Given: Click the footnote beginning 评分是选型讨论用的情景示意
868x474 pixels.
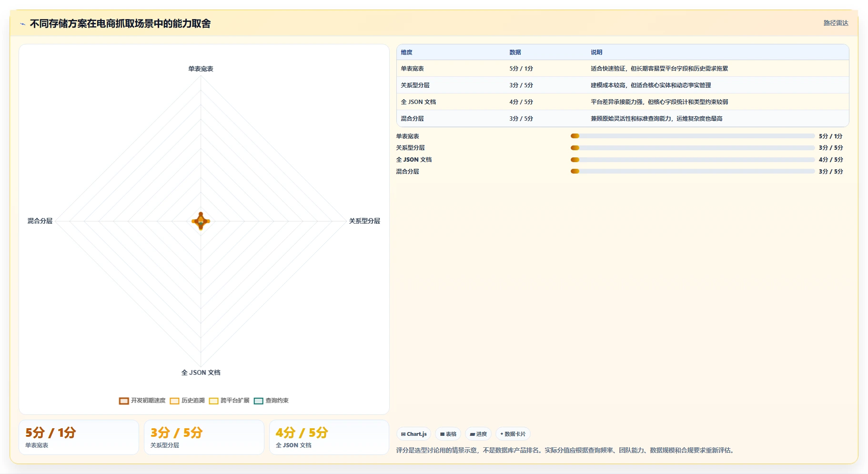Looking at the screenshot, I should point(565,450).
